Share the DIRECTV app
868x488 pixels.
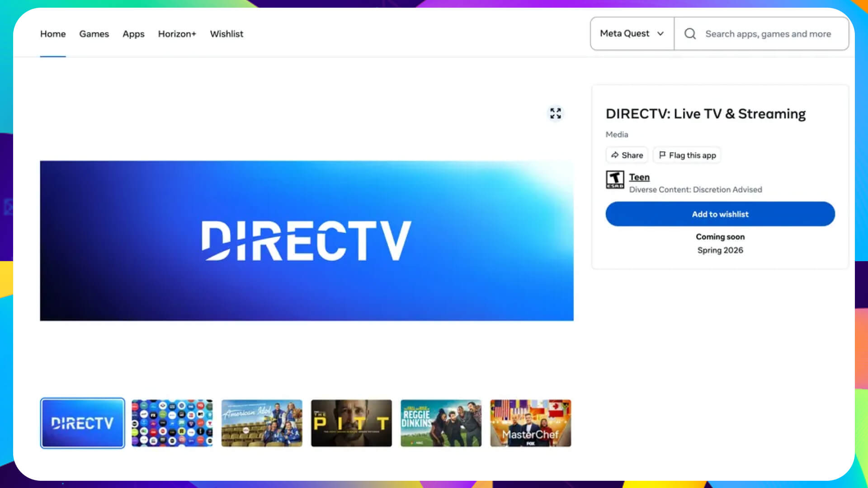627,155
